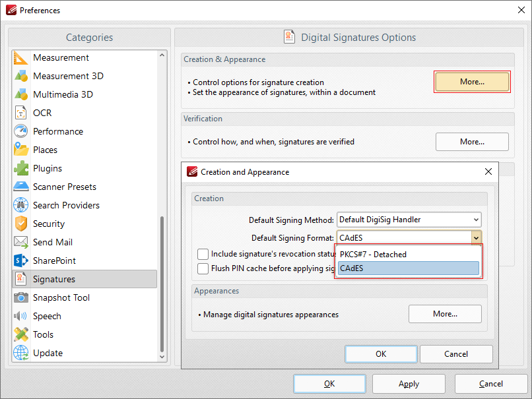Select the Signatures category label

[54, 280]
